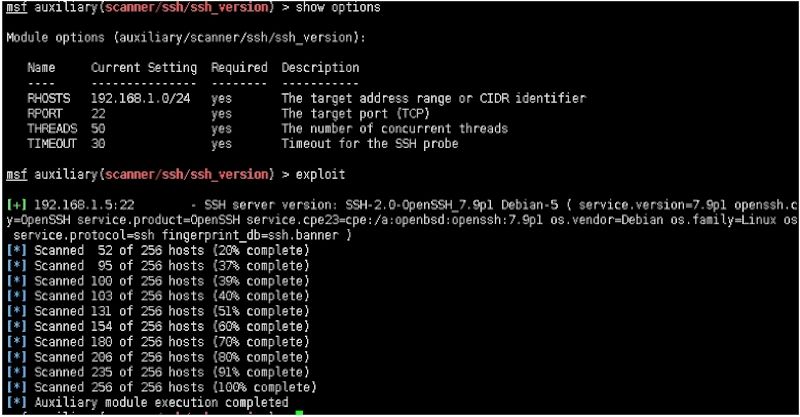Click the "Required" column header

pos(238,68)
